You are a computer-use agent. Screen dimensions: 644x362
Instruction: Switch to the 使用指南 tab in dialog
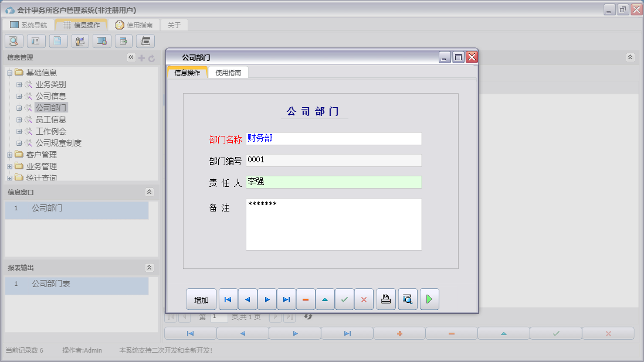(228, 73)
